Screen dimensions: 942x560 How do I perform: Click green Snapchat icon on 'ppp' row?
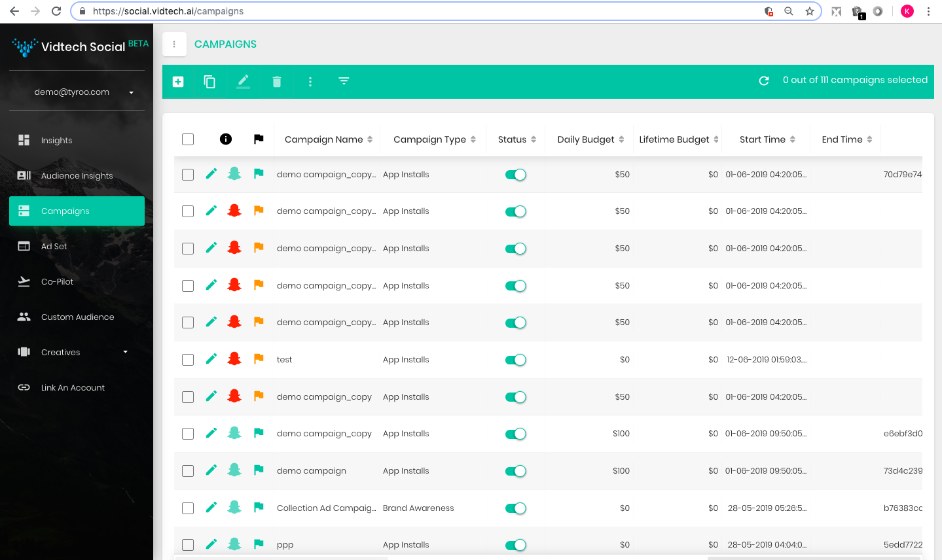pos(234,544)
